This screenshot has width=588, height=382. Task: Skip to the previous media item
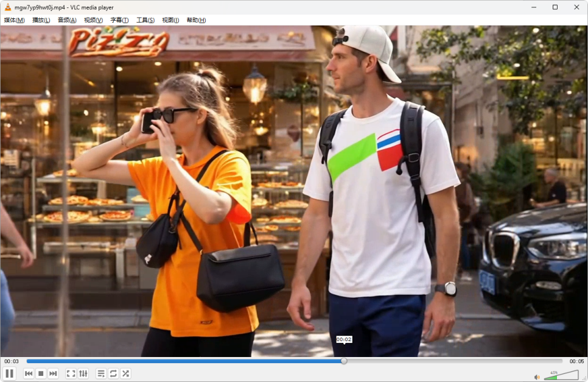tap(29, 373)
